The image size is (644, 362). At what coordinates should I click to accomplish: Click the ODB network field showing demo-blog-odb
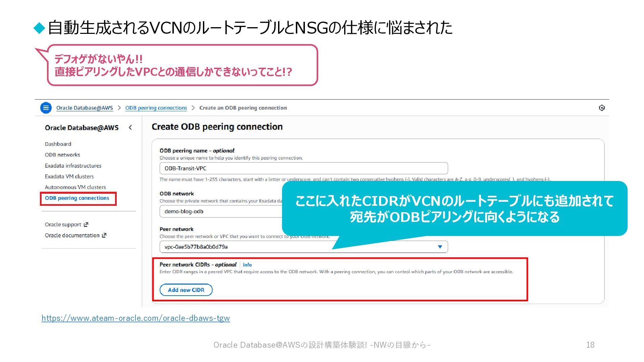[221, 212]
